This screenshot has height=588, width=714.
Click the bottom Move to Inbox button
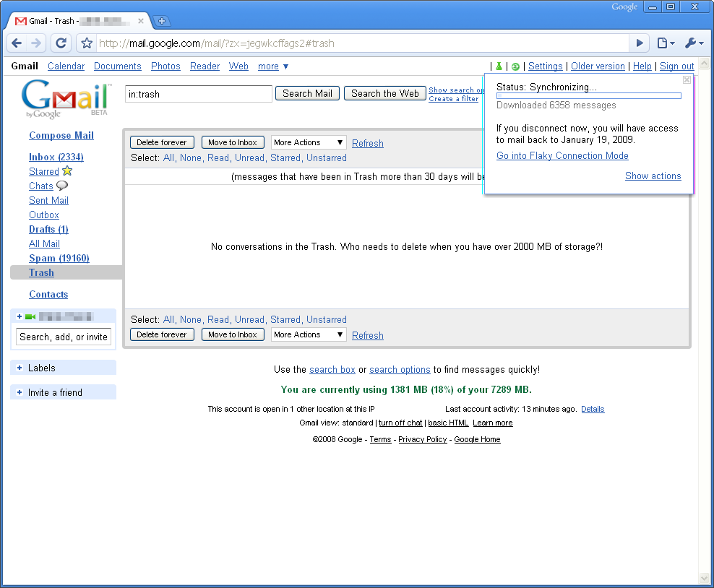pos(233,334)
